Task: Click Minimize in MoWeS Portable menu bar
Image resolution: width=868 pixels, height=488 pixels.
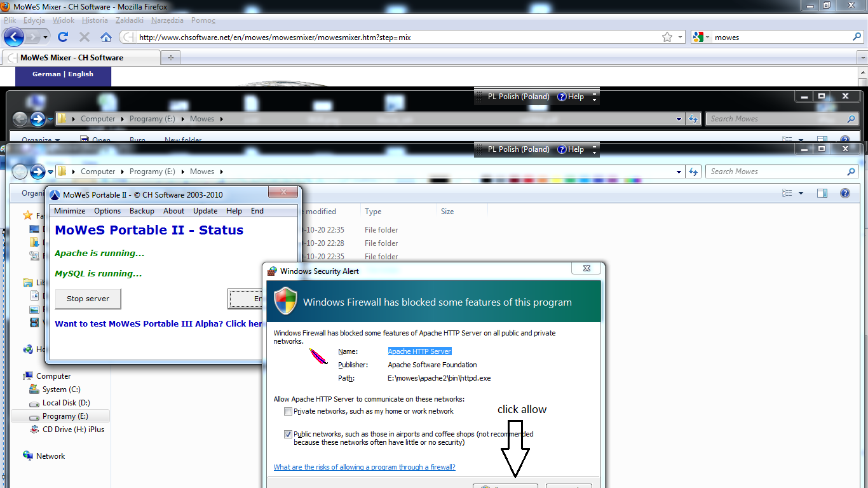Action: [x=69, y=211]
